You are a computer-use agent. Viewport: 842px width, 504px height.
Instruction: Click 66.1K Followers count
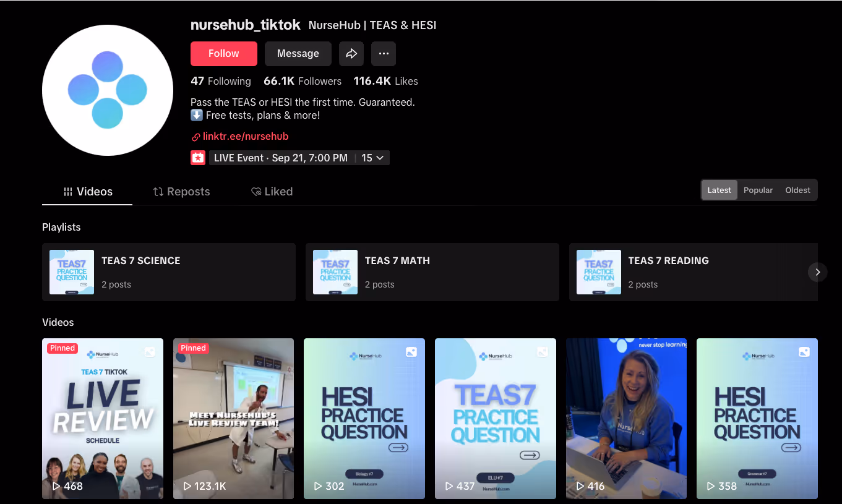(x=303, y=81)
